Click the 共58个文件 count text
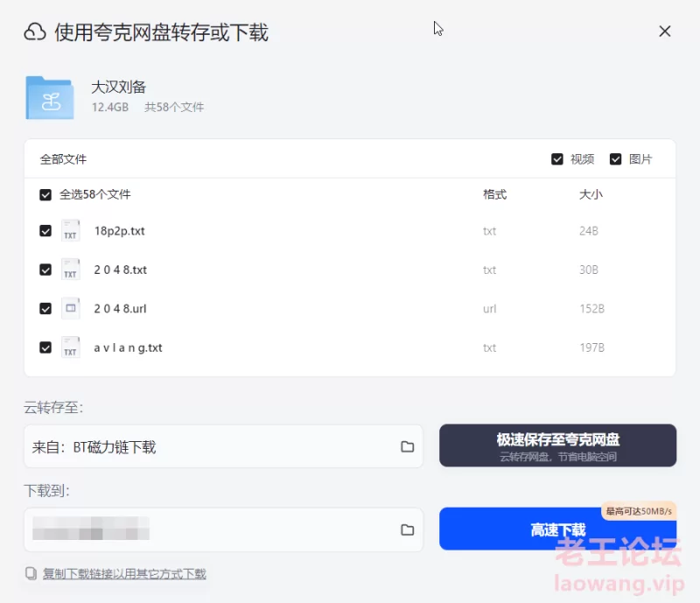 click(174, 107)
